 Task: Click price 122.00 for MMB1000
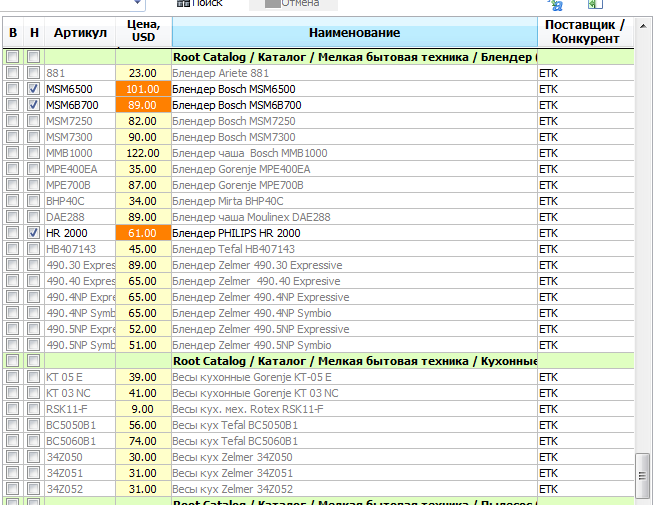(144, 153)
